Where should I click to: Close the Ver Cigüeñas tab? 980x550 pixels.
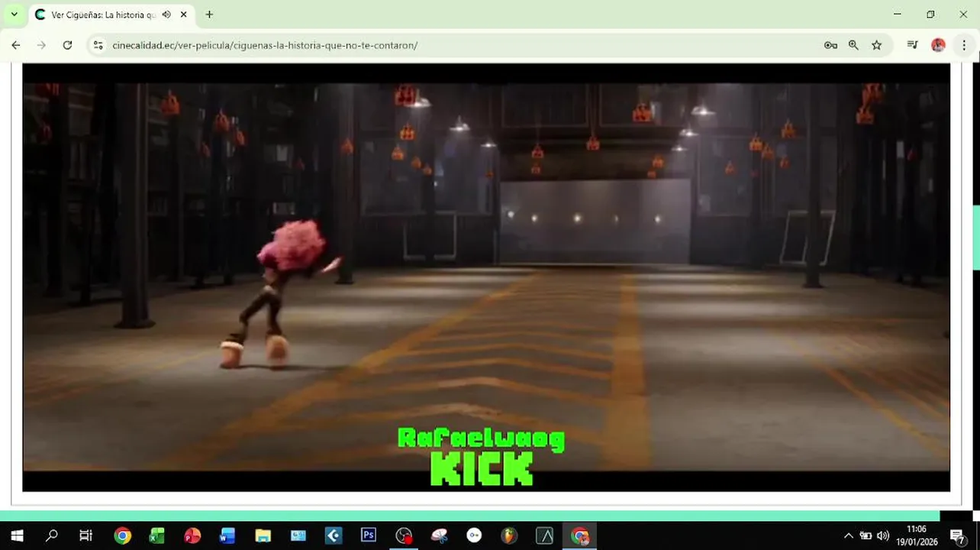click(184, 15)
